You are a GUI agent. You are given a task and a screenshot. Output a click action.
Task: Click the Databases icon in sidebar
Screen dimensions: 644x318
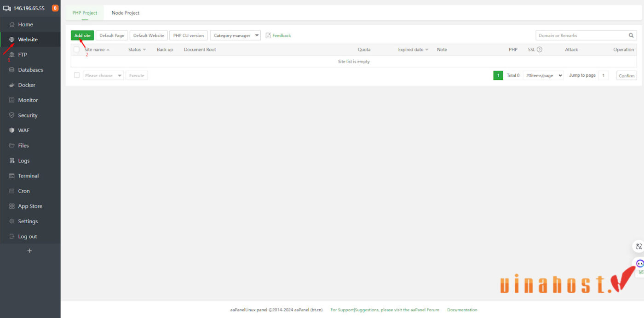(12, 70)
